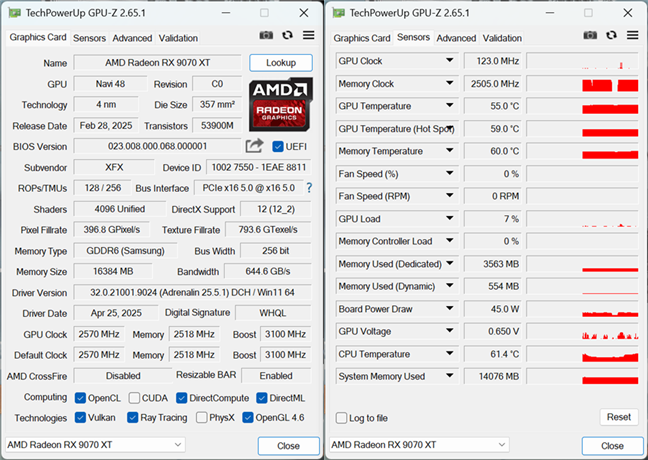This screenshot has width=648, height=460.
Task: Toggle the PhysX checkbox
Action: pos(202,417)
